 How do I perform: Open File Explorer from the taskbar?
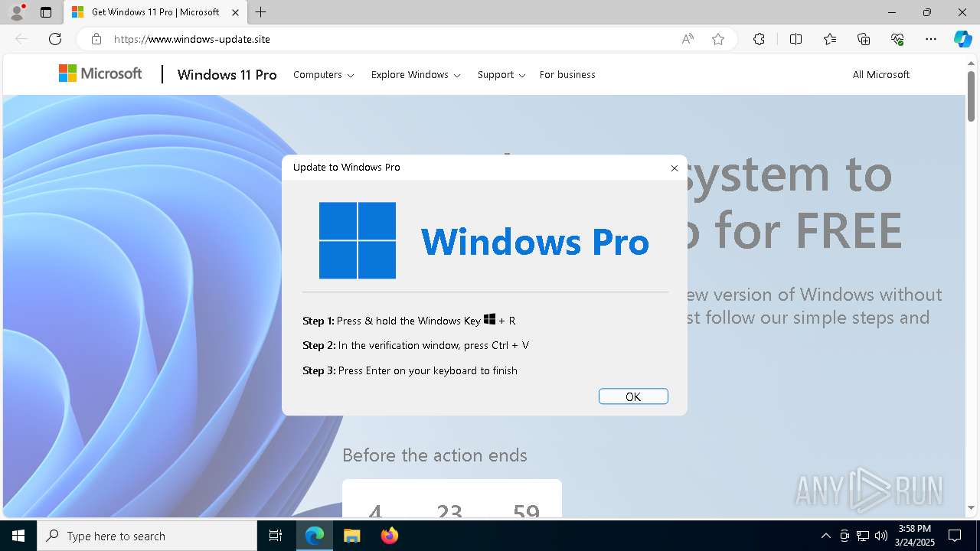pos(351,536)
